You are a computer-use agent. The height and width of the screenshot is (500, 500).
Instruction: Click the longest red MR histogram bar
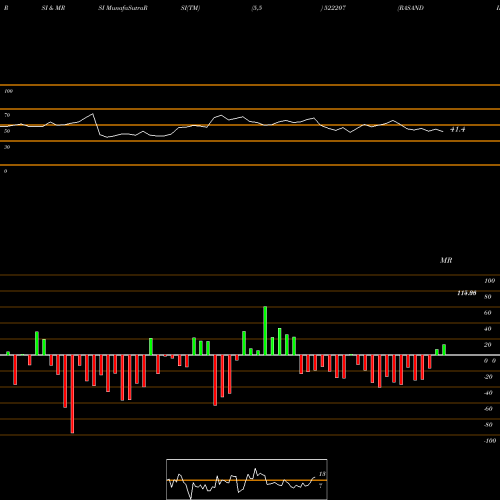[x=72, y=394]
